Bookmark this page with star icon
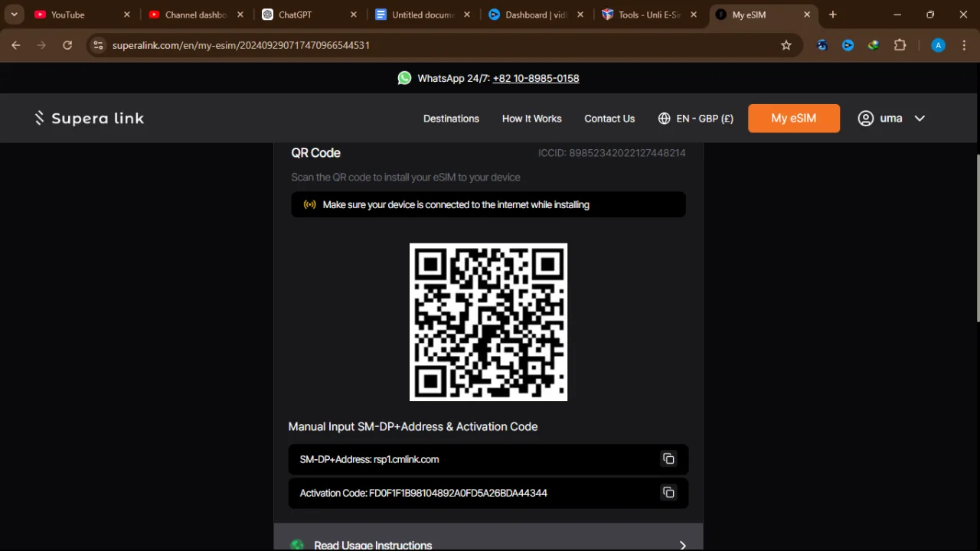This screenshot has height=551, width=980. tap(786, 45)
